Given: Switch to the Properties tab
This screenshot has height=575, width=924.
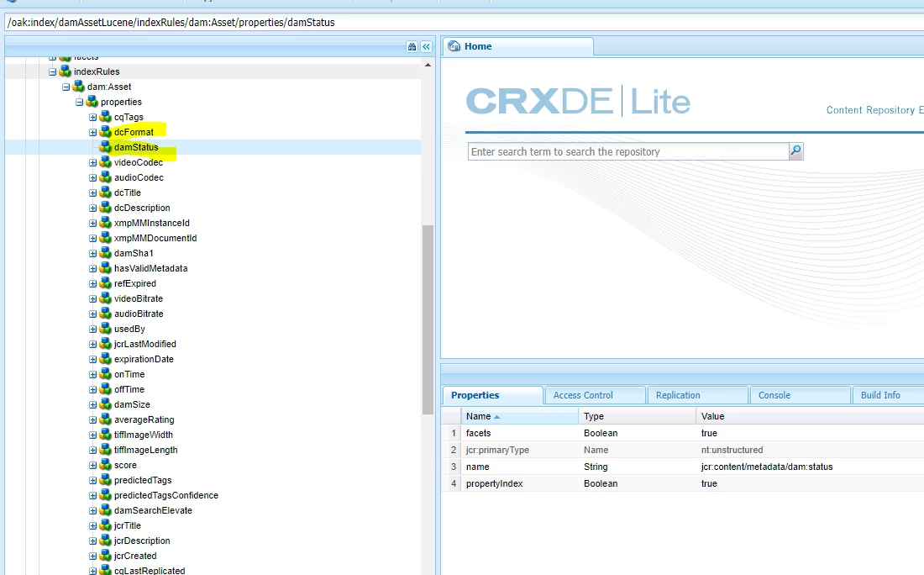Looking at the screenshot, I should point(492,395).
